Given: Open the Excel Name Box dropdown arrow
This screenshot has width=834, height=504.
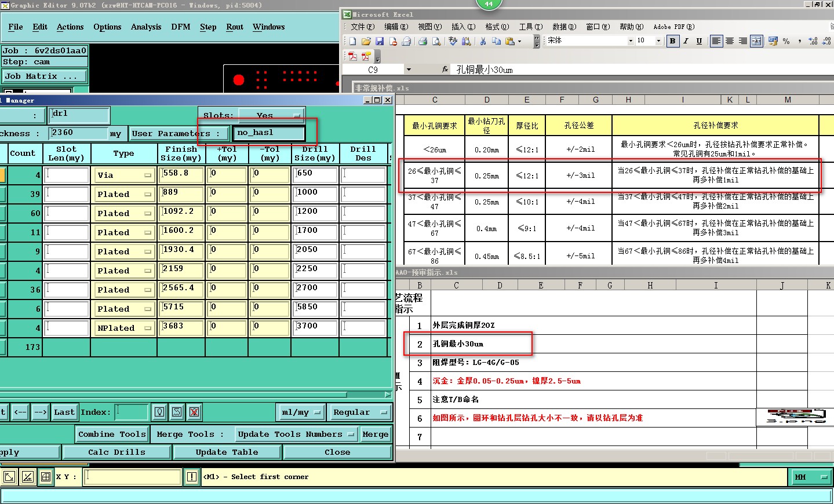Looking at the screenshot, I should 409,70.
